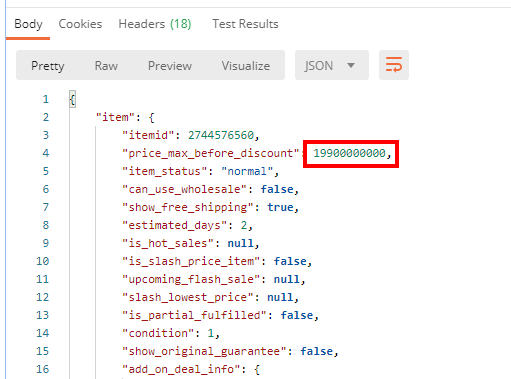Select the Raw view mode
Screen dimensions: 511x379
pos(106,66)
